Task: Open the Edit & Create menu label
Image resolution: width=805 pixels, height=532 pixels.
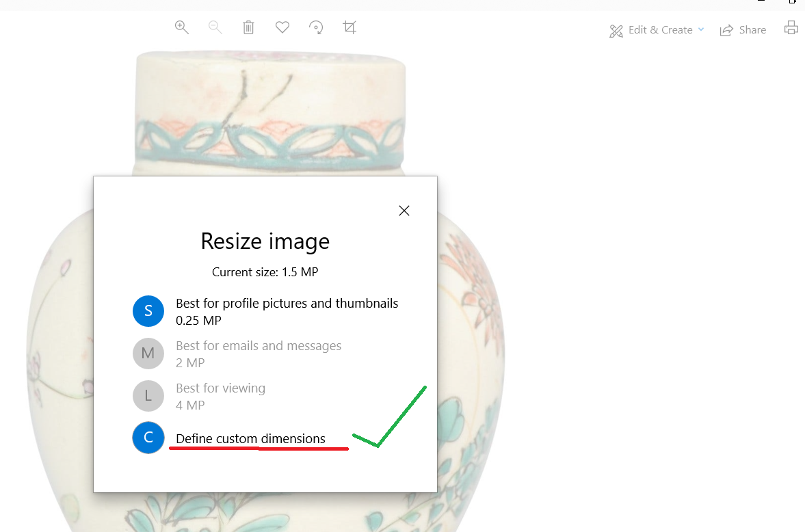Action: (x=660, y=30)
